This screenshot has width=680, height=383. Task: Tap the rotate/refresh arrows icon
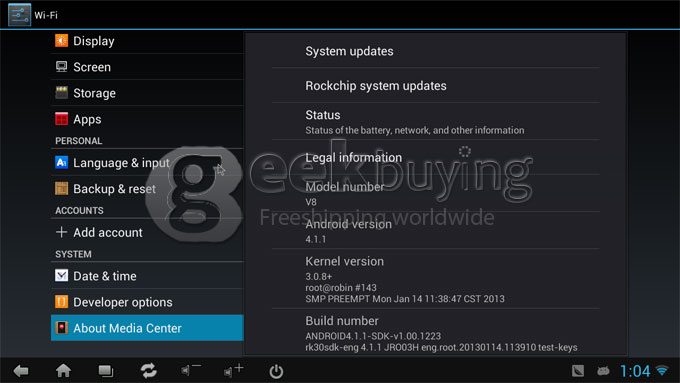tap(148, 371)
